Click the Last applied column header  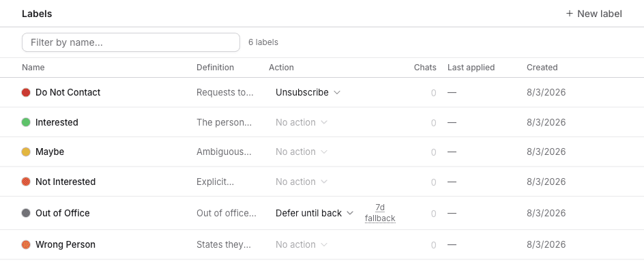[471, 68]
